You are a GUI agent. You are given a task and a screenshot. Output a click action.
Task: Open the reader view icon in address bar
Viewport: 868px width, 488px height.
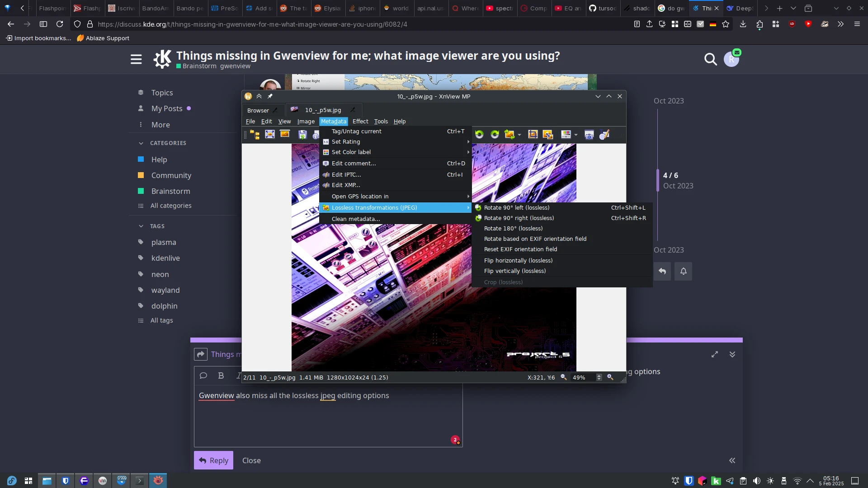coord(637,24)
